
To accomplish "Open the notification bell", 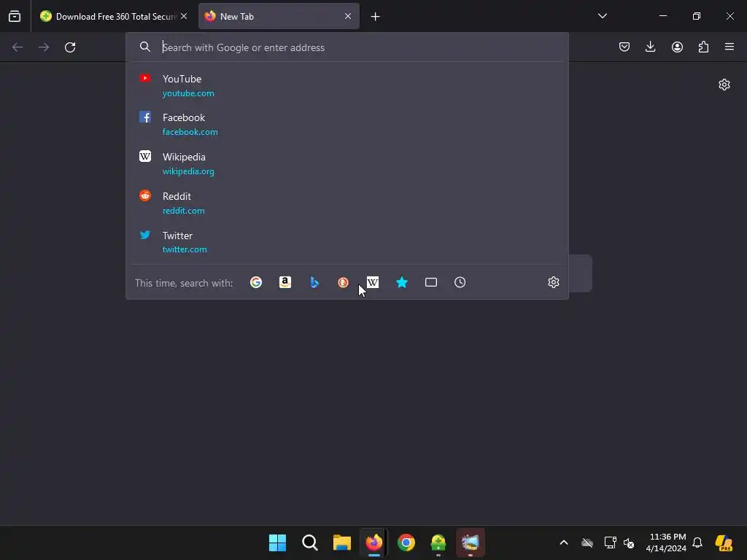I will coord(697,542).
